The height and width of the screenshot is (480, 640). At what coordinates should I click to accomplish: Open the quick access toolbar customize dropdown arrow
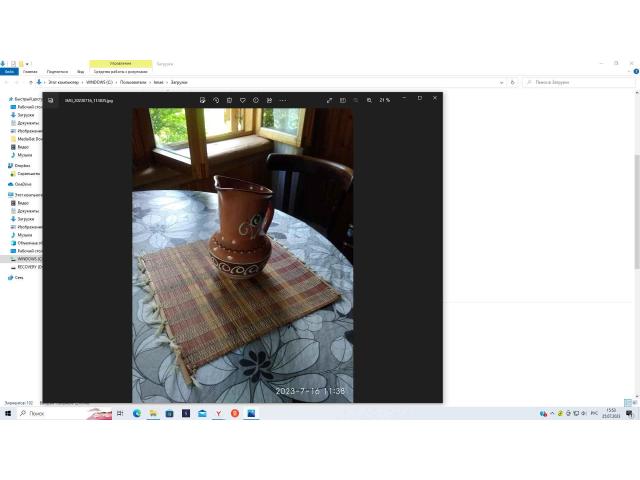pos(27,64)
